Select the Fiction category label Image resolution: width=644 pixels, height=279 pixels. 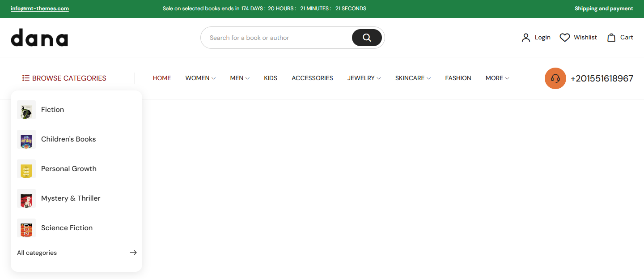pos(52,110)
